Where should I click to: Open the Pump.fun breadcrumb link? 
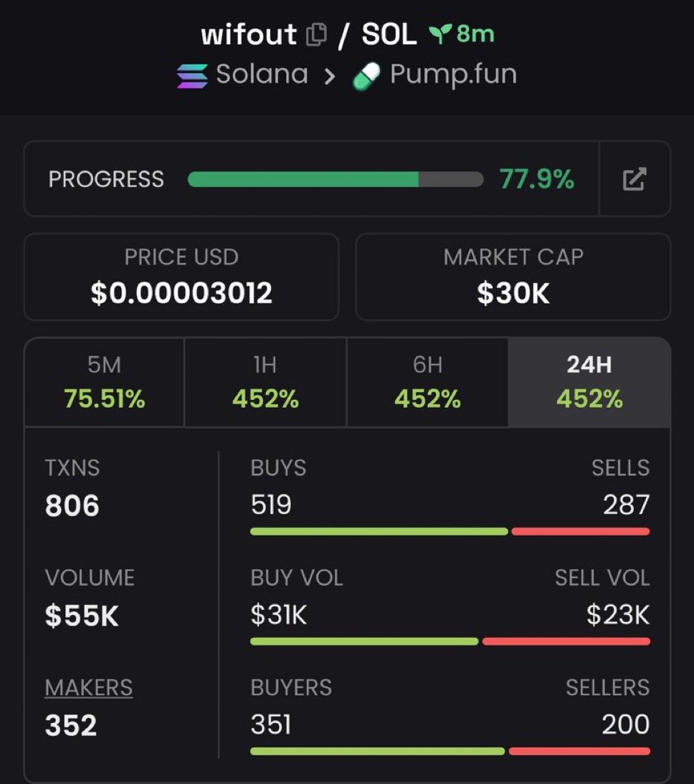tap(452, 75)
